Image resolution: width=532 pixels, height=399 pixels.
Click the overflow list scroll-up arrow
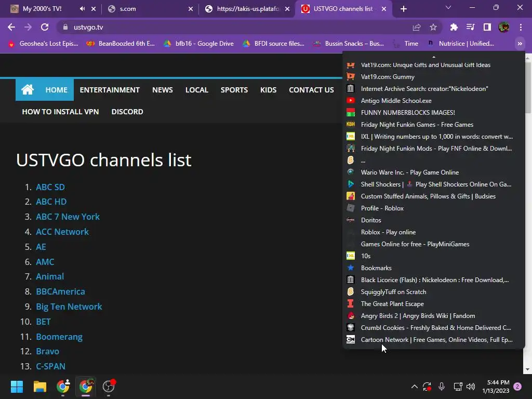[x=434, y=57]
